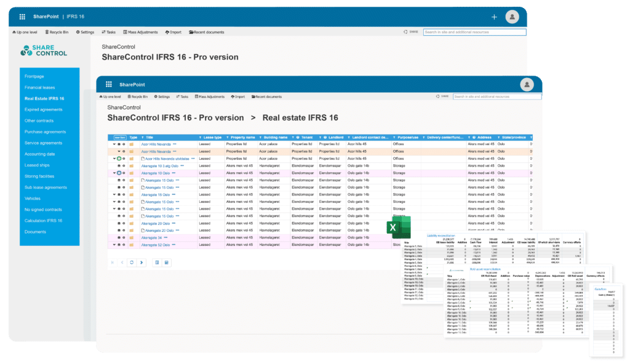Open Akersgata 52 Oslo link
Image resolution: width=630 pixels, height=364 pixels.
156,245
